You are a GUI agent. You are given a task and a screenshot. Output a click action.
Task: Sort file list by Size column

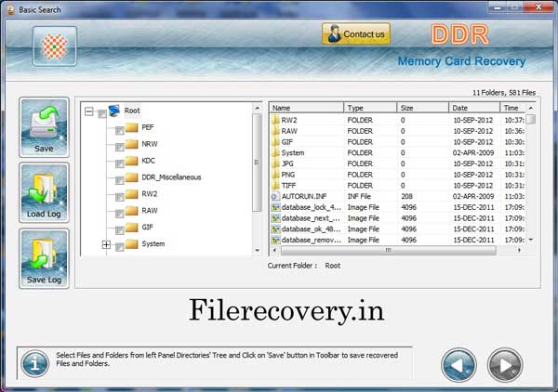pos(422,108)
